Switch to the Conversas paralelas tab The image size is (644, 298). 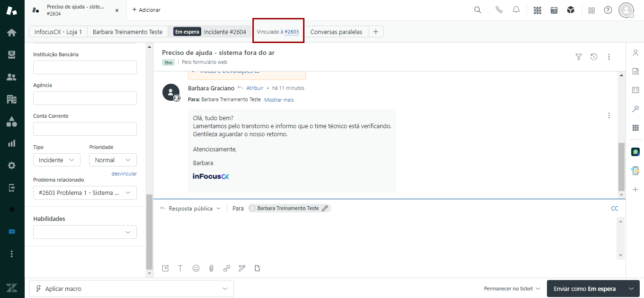(336, 32)
